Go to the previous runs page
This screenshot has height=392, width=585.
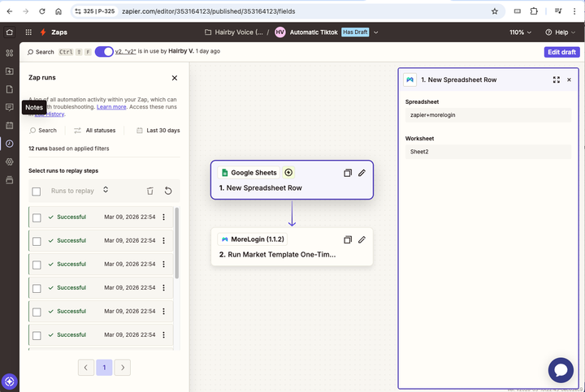click(x=86, y=368)
